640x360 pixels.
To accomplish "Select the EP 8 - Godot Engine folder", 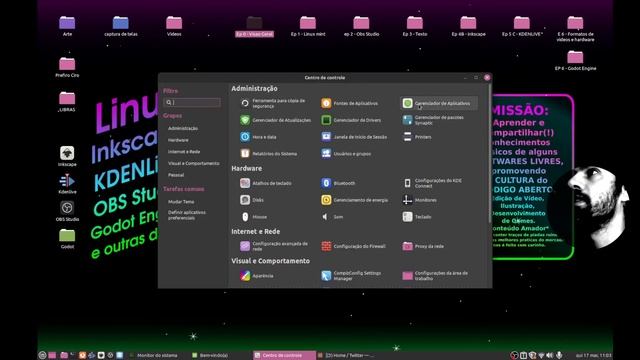I will coord(575,60).
